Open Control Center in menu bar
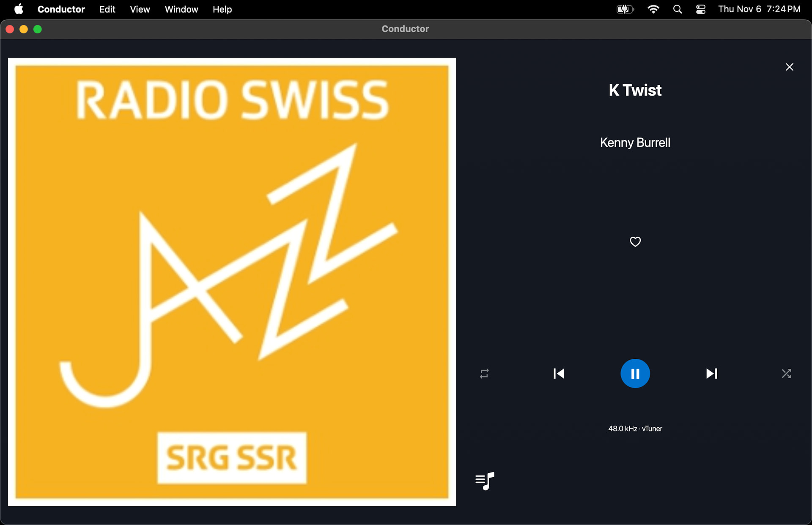The height and width of the screenshot is (525, 812). click(700, 9)
